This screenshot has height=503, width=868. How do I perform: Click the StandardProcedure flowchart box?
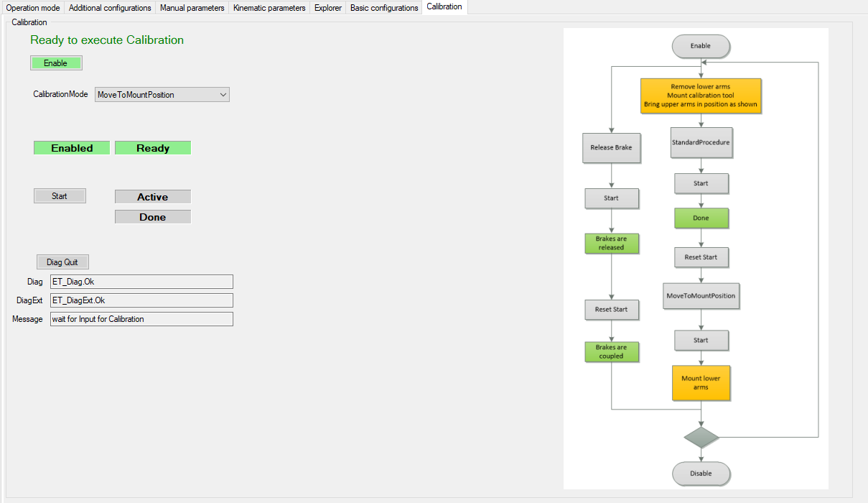[x=701, y=142]
